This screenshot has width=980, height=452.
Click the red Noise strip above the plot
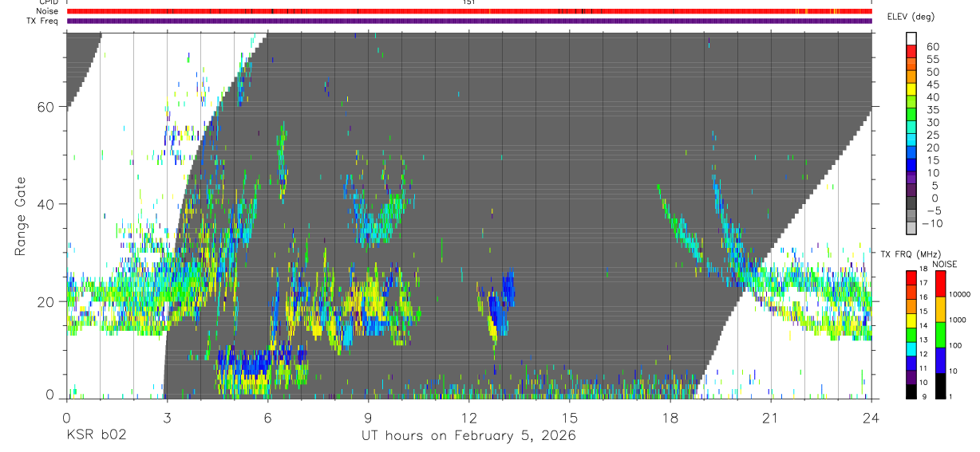[x=468, y=11]
